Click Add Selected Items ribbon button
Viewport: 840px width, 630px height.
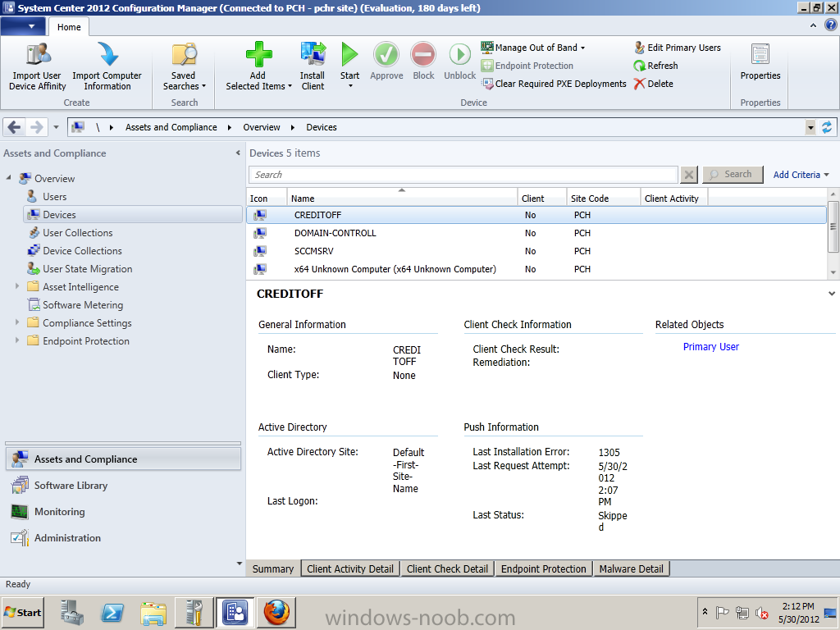point(258,66)
